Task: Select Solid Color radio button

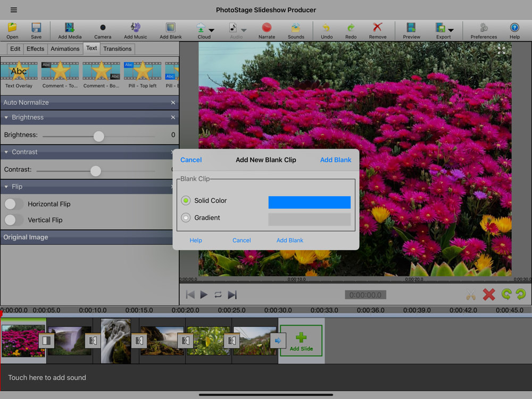Action: 186,201
